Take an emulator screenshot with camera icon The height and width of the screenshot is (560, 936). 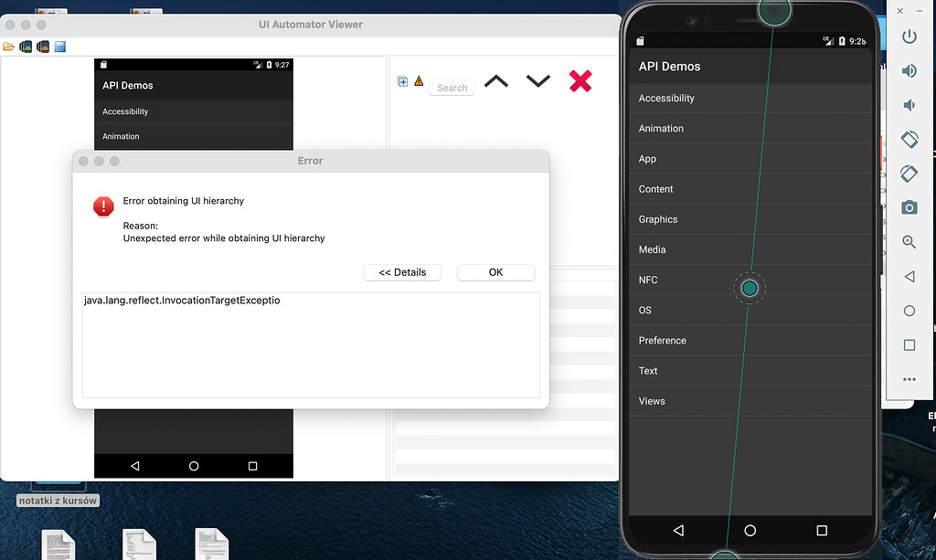pyautogui.click(x=909, y=207)
